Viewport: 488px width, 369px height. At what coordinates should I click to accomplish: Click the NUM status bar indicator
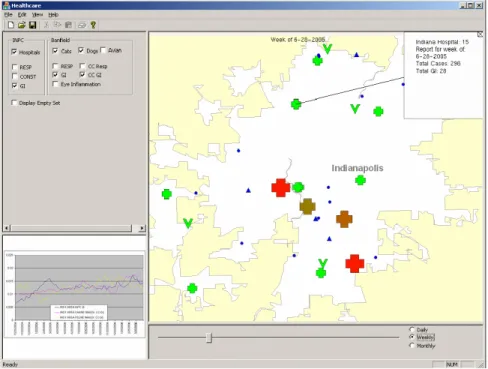pos(452,365)
